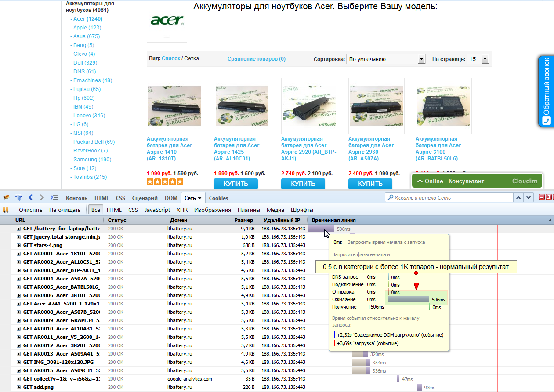Click the Firebug bug icon
Image resolution: width=554 pixels, height=392 pixels.
[7, 197]
